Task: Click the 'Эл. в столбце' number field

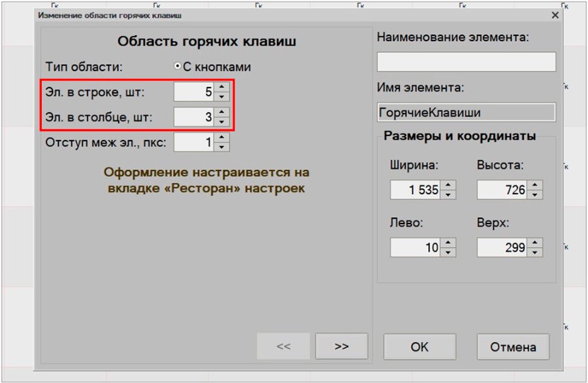Action: click(x=194, y=117)
